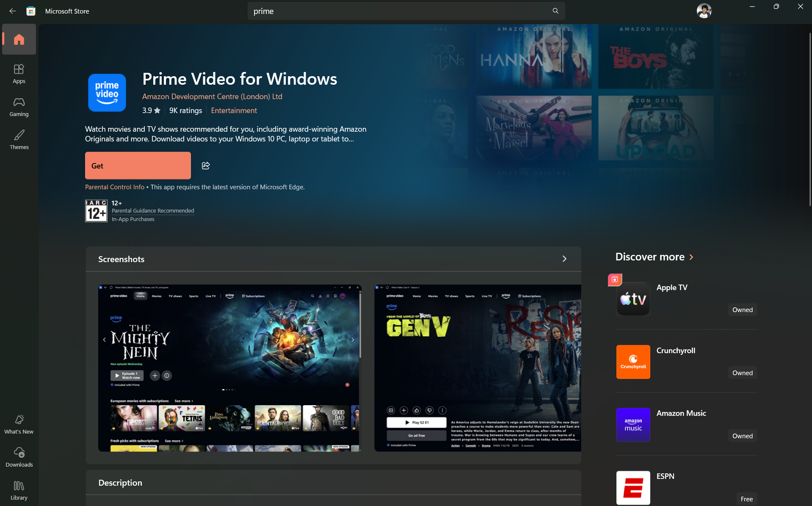Click the search field containing prime

pyautogui.click(x=406, y=11)
